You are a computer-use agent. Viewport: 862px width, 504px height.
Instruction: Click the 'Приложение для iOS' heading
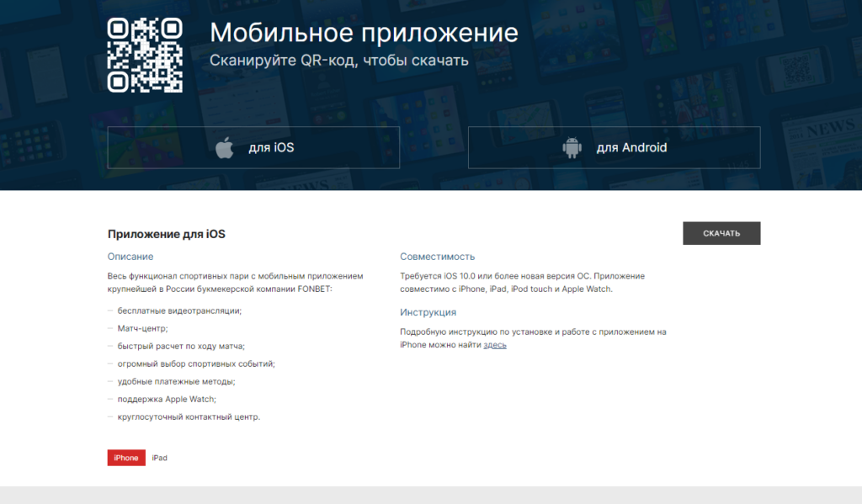pyautogui.click(x=167, y=234)
